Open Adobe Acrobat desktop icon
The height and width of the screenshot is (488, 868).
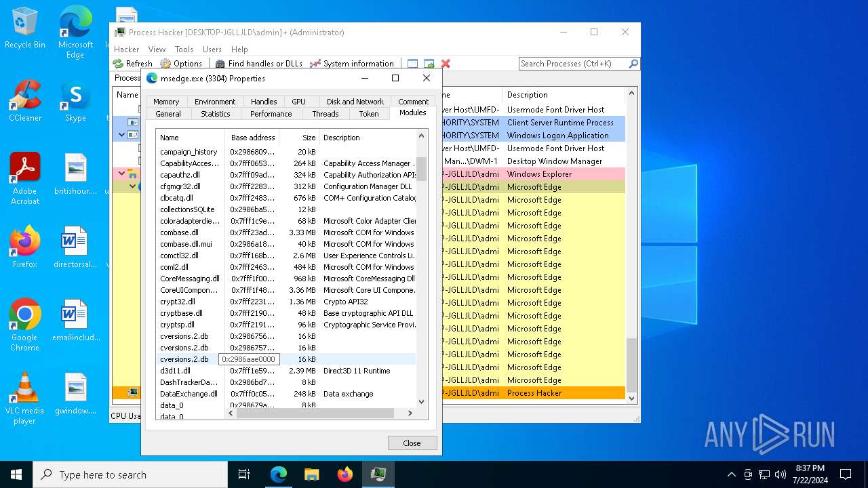tap(25, 179)
